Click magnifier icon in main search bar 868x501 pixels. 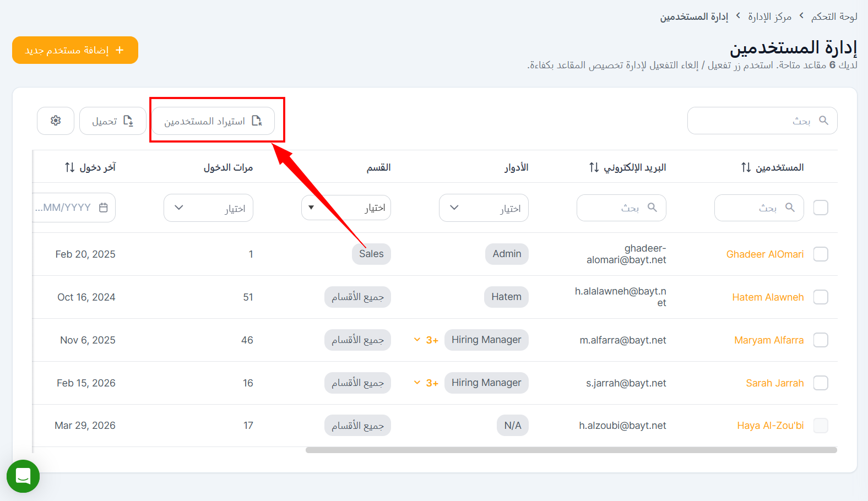pyautogui.click(x=823, y=121)
